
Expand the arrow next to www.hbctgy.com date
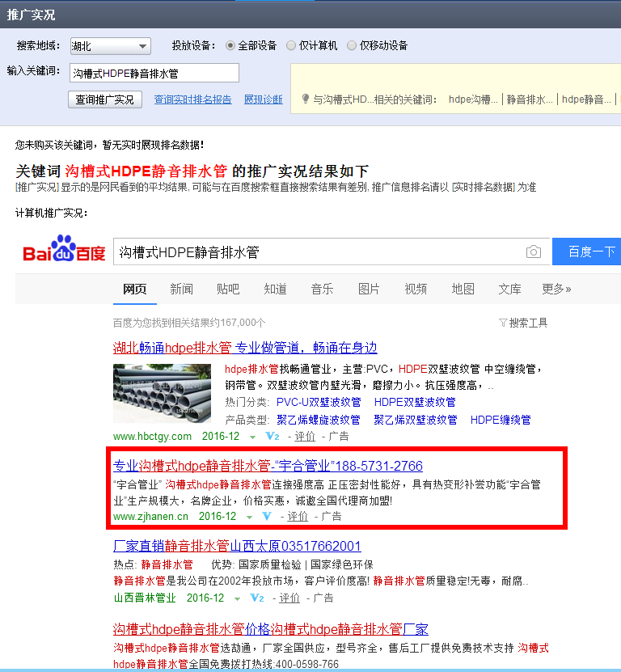(252, 437)
